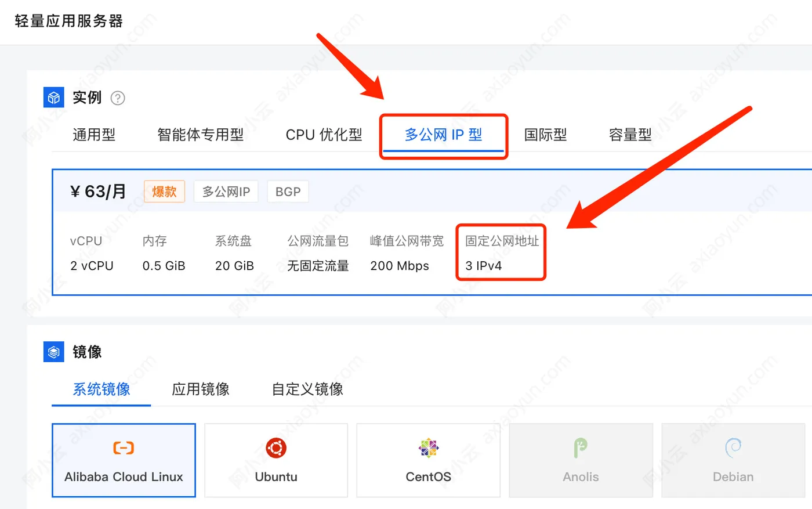Screen dimensions: 812x509
Task: Select the 系统镜像 tab
Action: 101,389
